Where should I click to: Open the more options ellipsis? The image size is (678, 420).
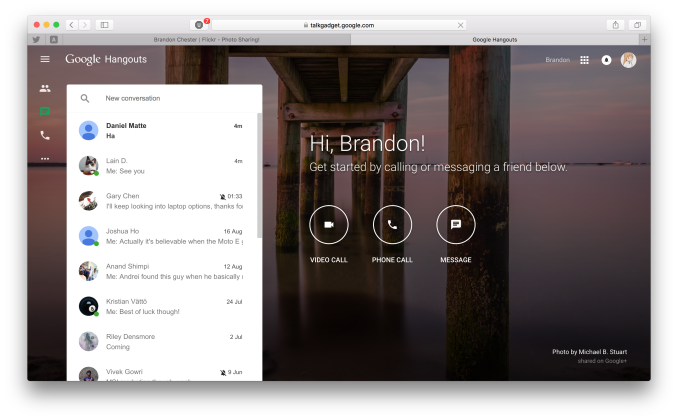point(45,159)
